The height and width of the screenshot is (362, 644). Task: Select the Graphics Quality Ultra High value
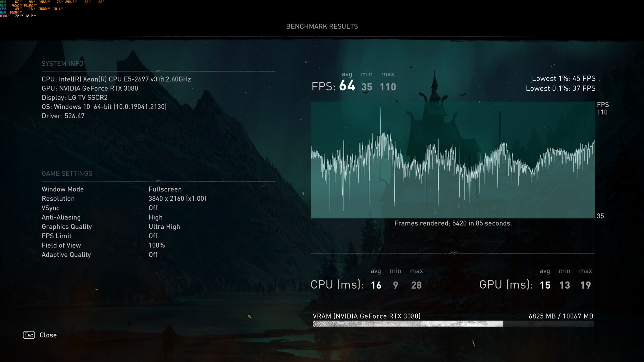pos(164,227)
